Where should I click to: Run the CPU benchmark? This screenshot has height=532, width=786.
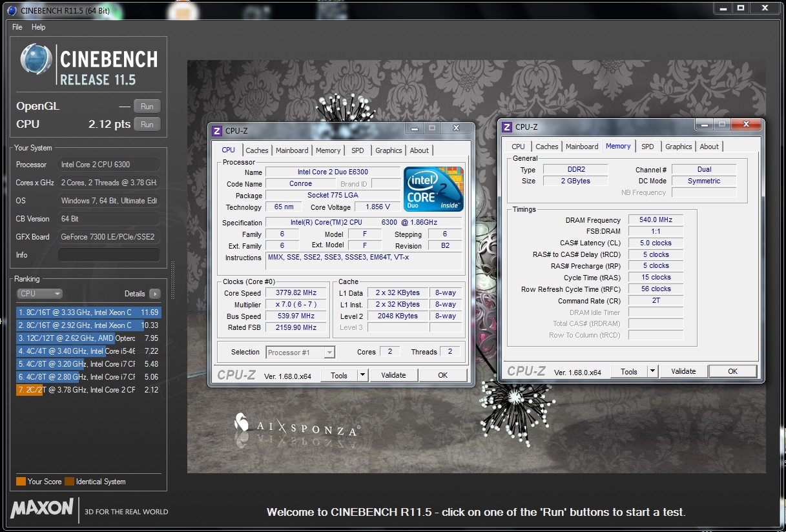coord(147,125)
